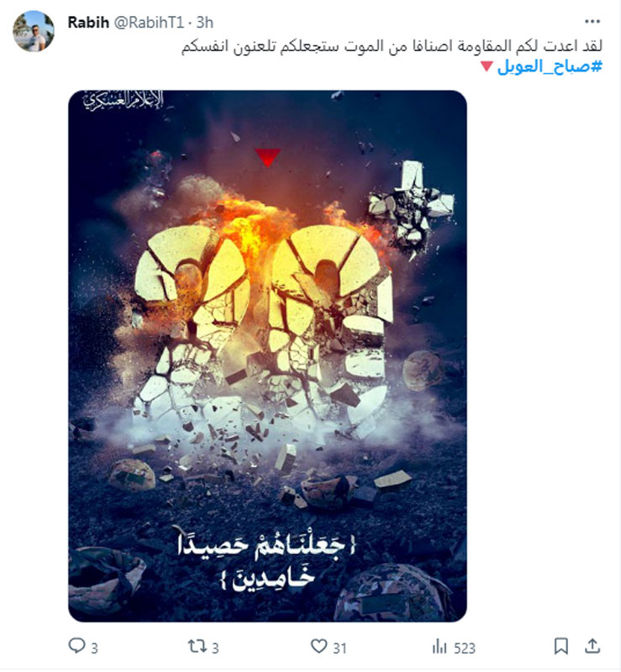Click the display name Rabih
Screen dimensions: 621x672
[x=88, y=23]
